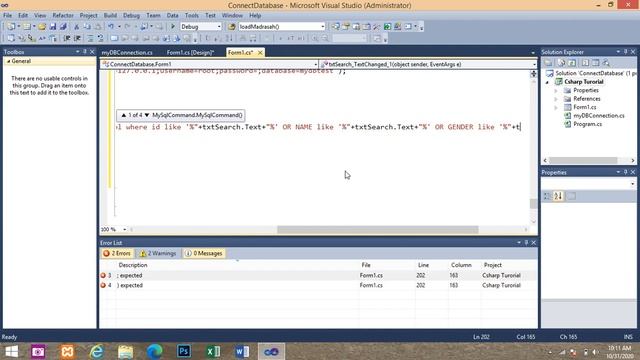This screenshot has width=640, height=360.
Task: Close the Form1.cs editor tab
Action: tap(260, 53)
